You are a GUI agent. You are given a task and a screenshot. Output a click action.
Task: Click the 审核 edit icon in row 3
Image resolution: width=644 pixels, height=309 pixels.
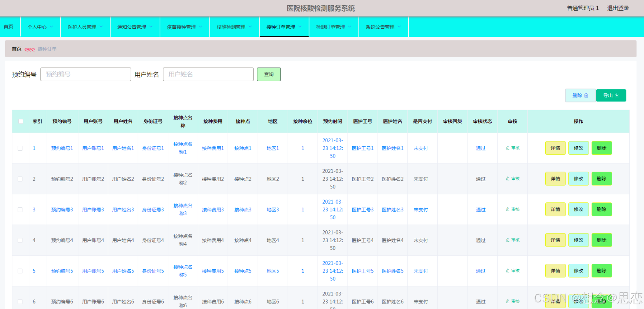tap(507, 209)
